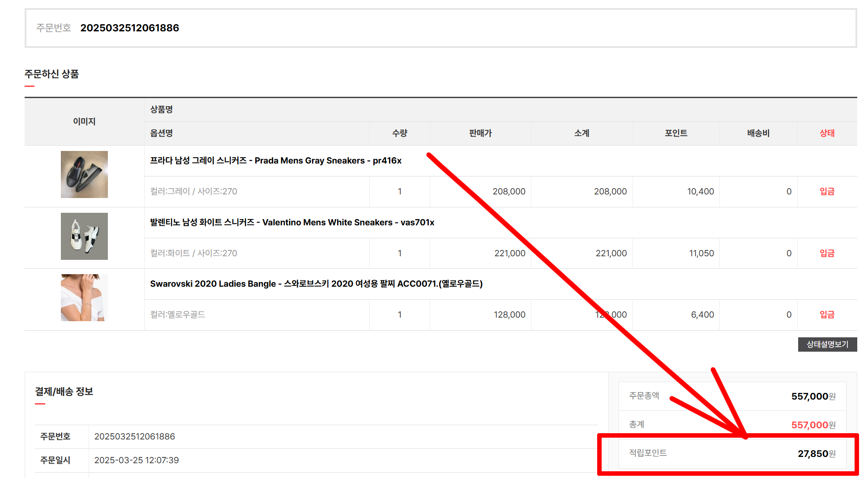This screenshot has width=868, height=478.
Task: Click the Prada gray sneakers thumbnail
Action: coord(84,174)
